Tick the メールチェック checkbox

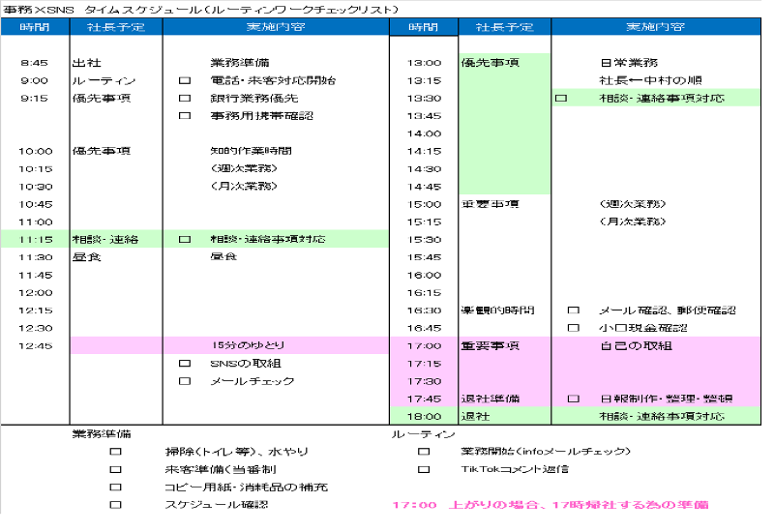[185, 381]
